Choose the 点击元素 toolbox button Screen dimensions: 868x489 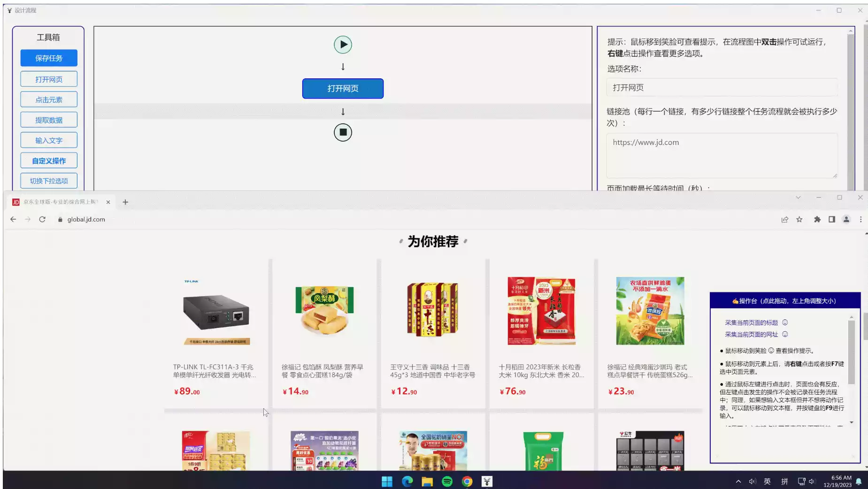pyautogui.click(x=49, y=99)
